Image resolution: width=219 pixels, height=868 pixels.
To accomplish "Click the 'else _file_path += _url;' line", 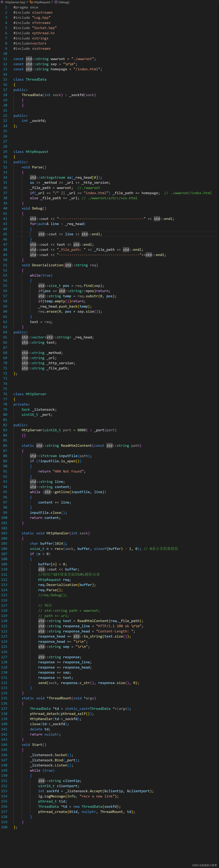I will point(55,198).
